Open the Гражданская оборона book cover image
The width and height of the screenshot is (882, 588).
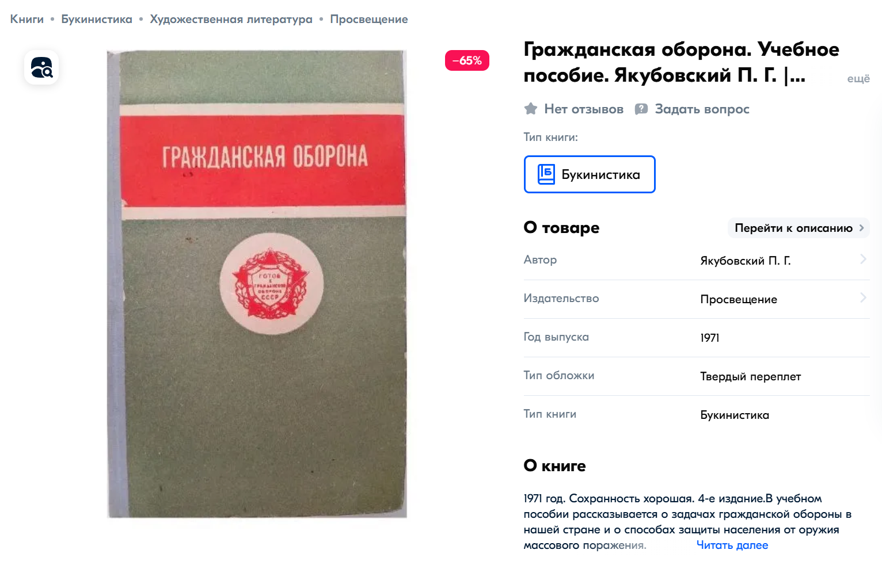[x=257, y=284]
